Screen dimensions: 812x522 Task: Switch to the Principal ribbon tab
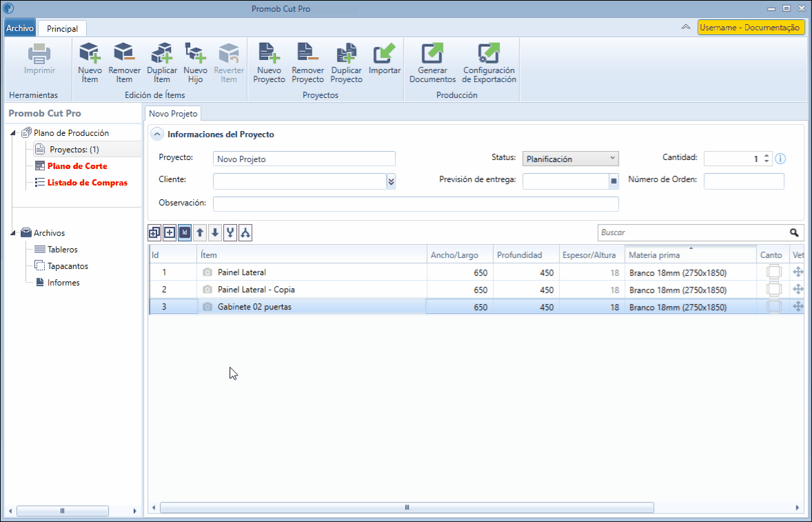coord(62,29)
